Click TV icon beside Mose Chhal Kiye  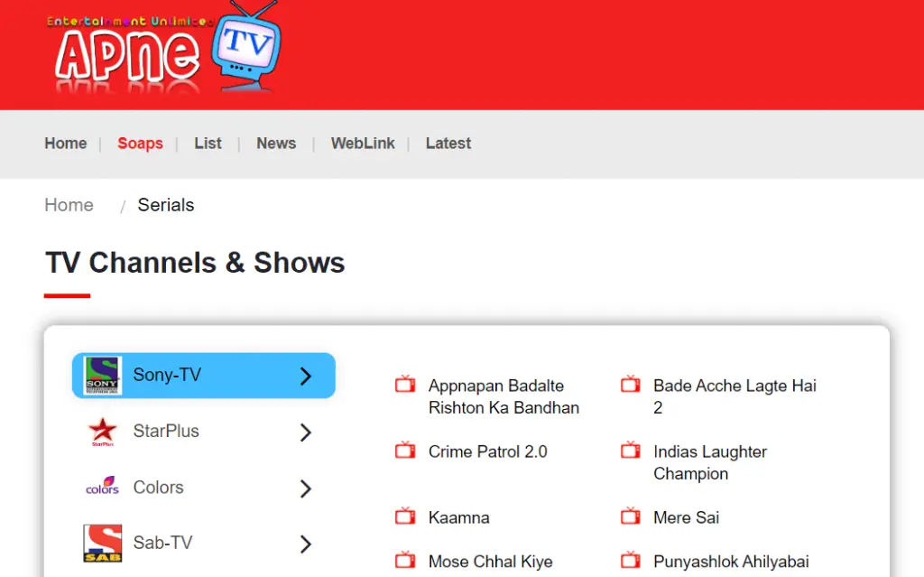coord(405,560)
